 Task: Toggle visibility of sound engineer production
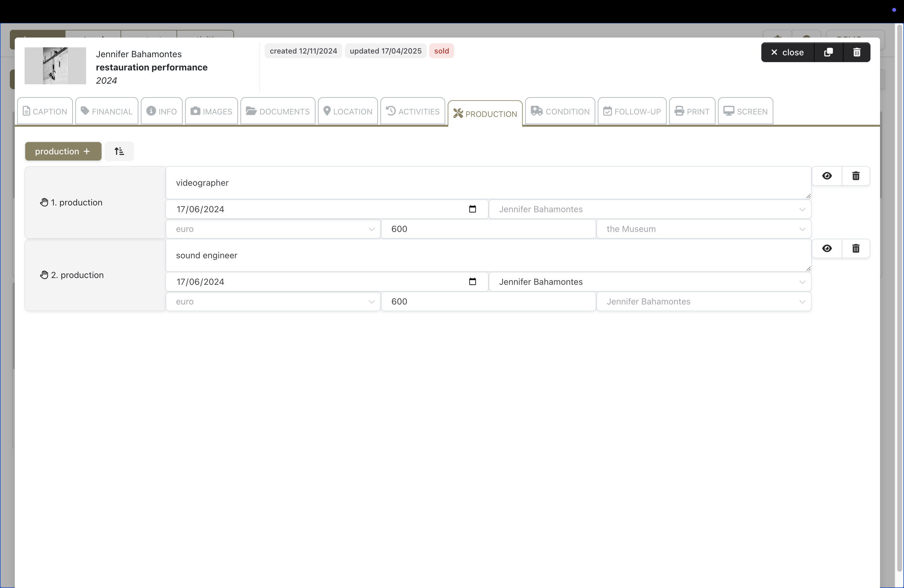point(827,248)
